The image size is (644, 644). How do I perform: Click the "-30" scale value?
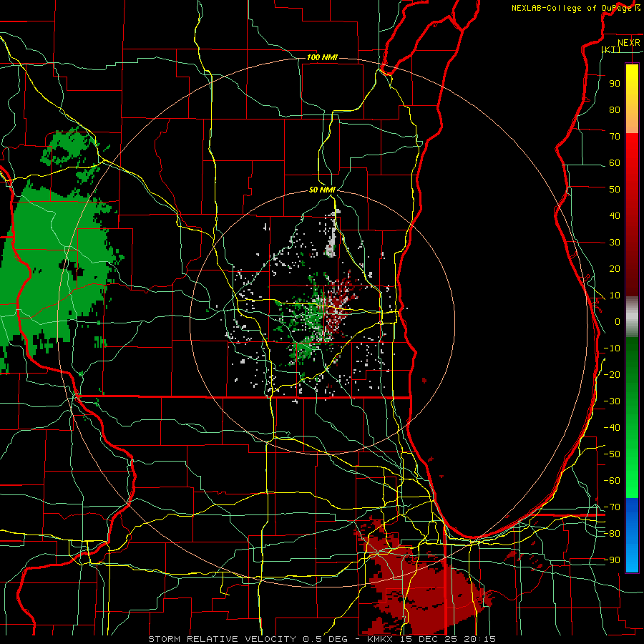pyautogui.click(x=612, y=401)
